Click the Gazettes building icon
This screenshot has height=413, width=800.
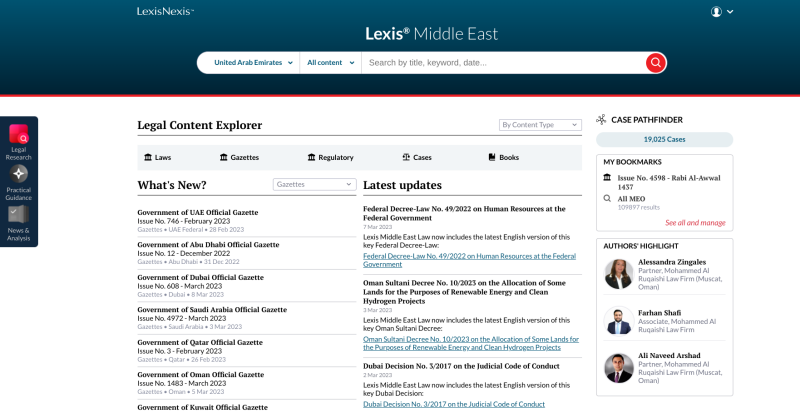[x=223, y=157]
